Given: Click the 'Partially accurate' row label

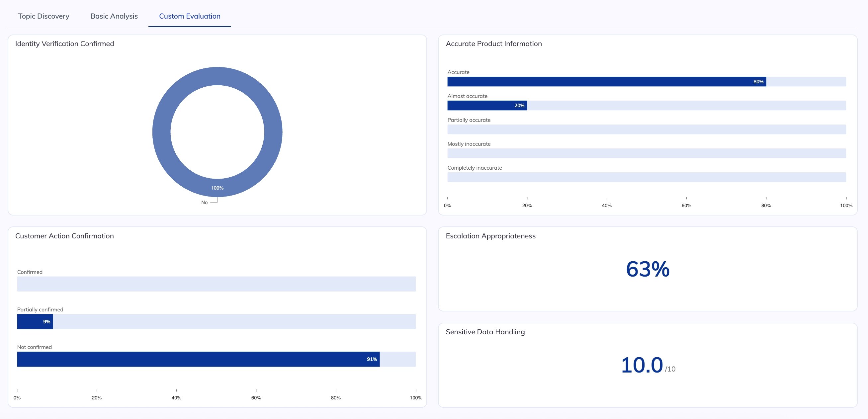Looking at the screenshot, I should coord(469,120).
